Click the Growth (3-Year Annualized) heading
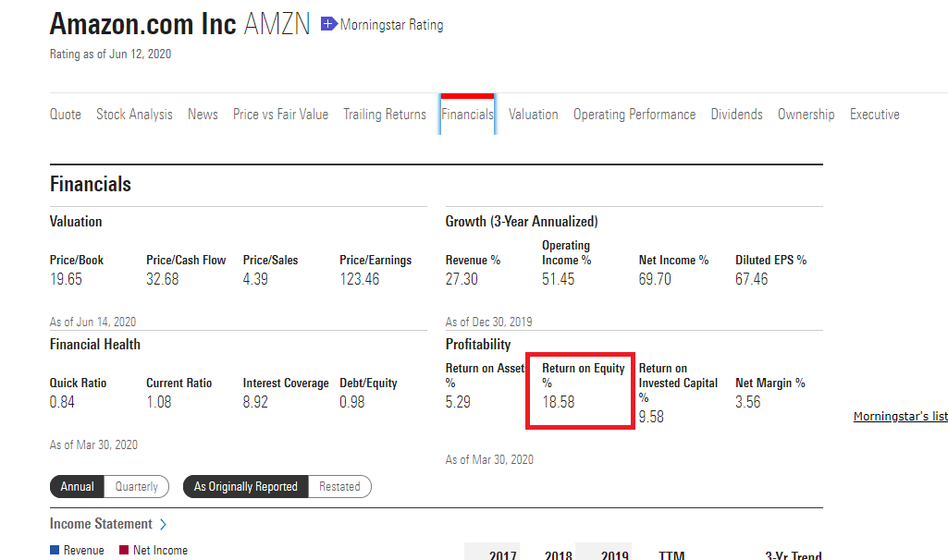This screenshot has width=948, height=560. [522, 222]
